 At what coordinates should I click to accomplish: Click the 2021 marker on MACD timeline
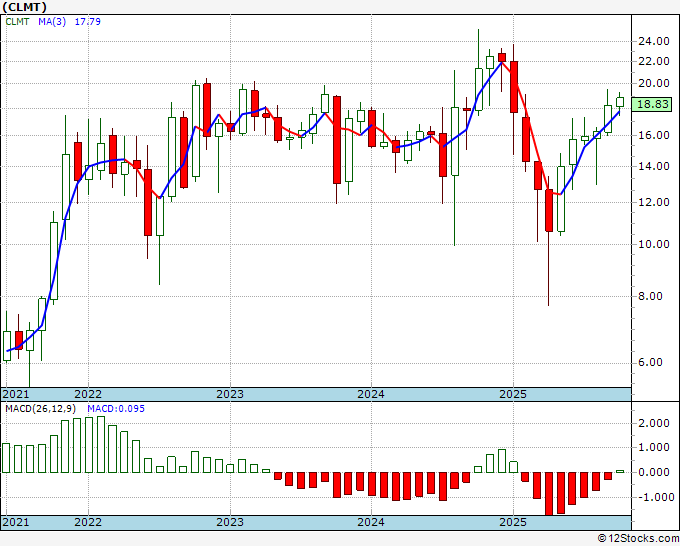tap(16, 522)
